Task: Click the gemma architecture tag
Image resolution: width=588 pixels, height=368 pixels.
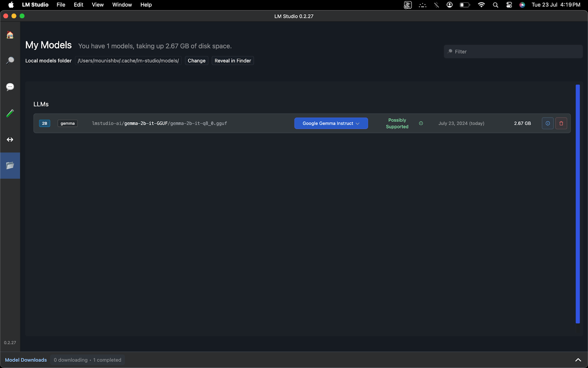Action: (68, 123)
